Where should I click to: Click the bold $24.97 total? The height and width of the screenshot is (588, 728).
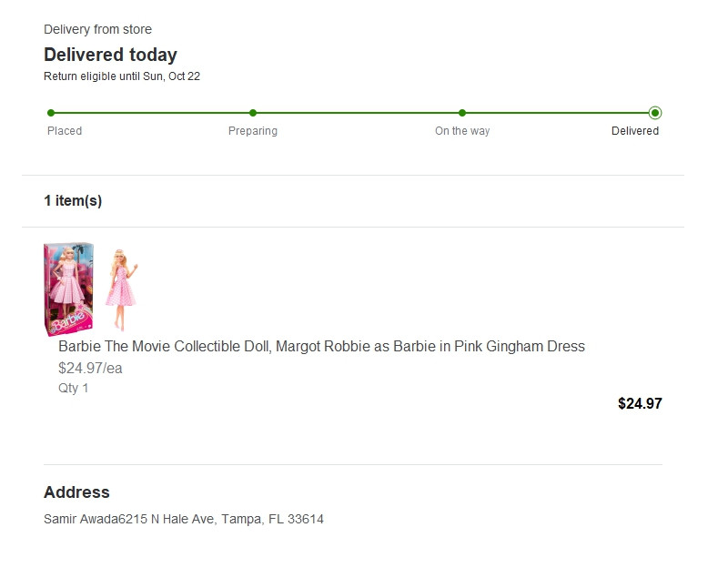[x=640, y=403]
